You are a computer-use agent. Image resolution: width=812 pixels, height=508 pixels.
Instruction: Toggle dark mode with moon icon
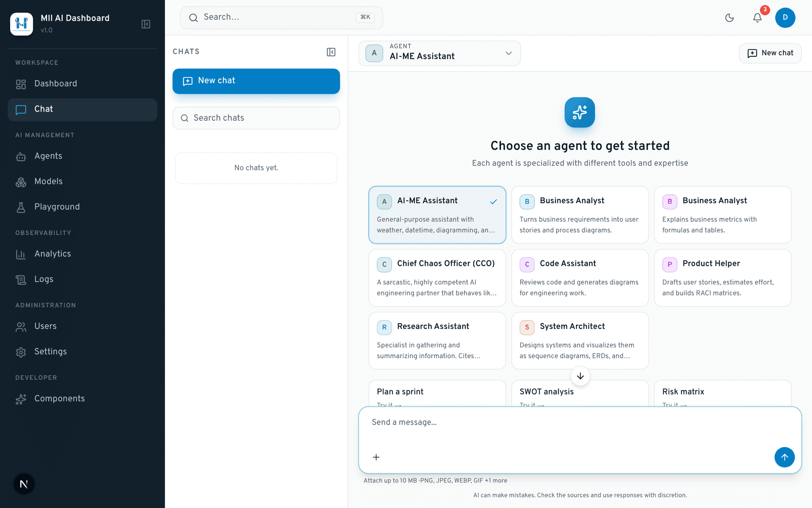pos(730,18)
